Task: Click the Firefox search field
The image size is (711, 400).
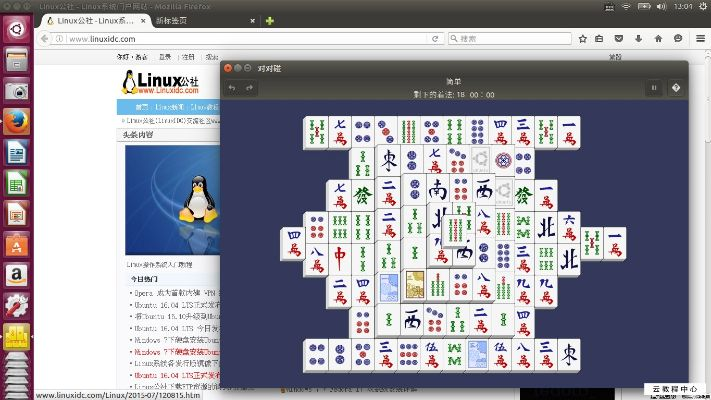Action: [510, 39]
